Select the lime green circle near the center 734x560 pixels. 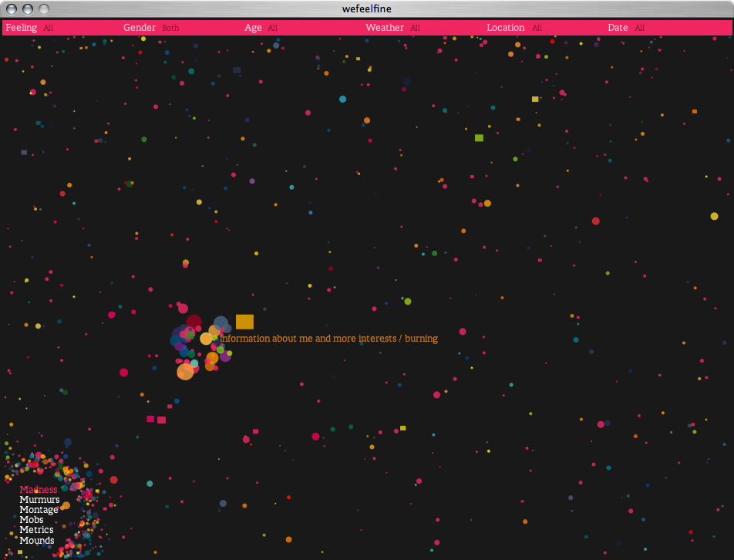tap(408, 301)
